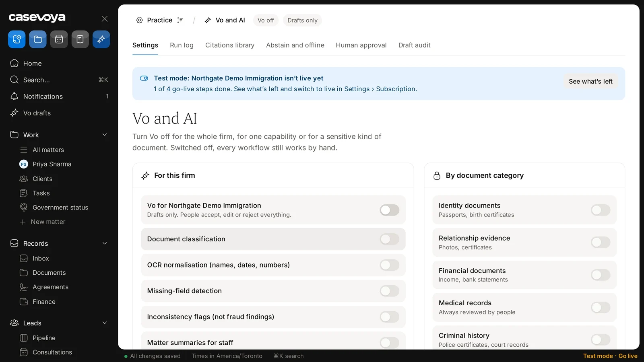The image size is (644, 362).
Task: Collapse the Leads section chevron
Action: pos(105,323)
